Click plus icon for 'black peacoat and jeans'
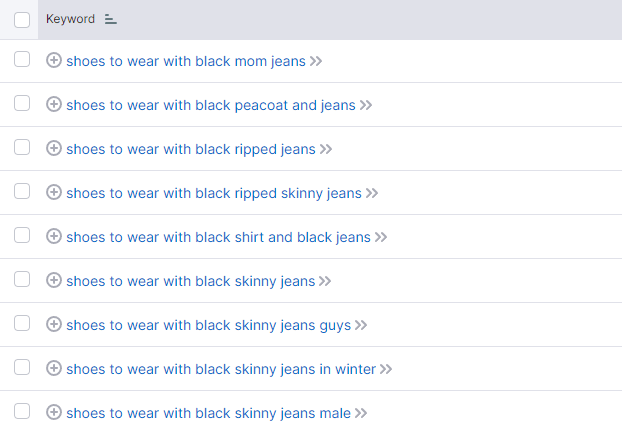This screenshot has height=433, width=622. tap(54, 105)
